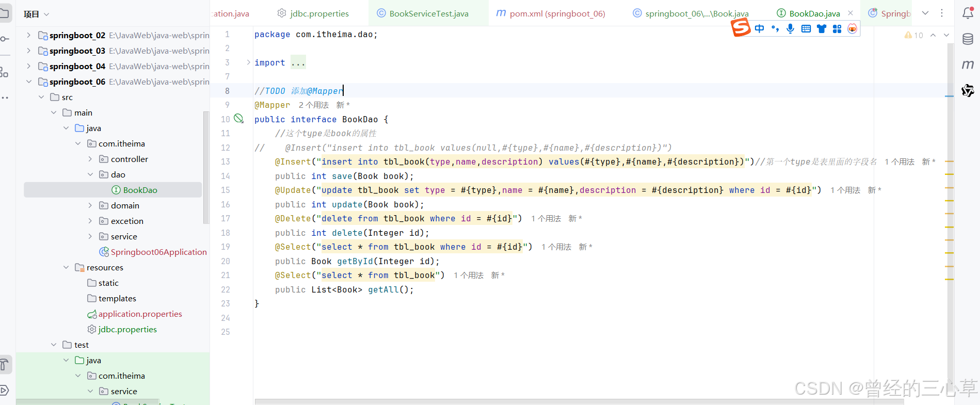Click the editor horizontal scrollbar

[579, 401]
